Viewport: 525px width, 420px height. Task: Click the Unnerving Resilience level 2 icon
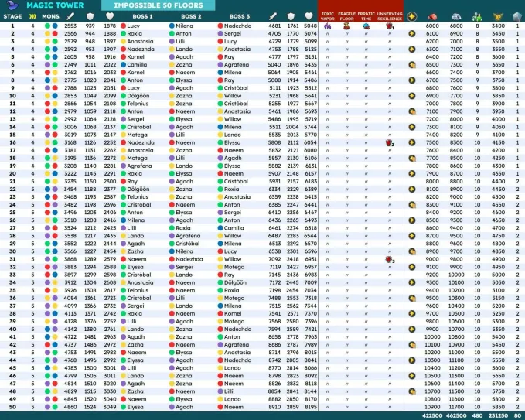pos(390,143)
